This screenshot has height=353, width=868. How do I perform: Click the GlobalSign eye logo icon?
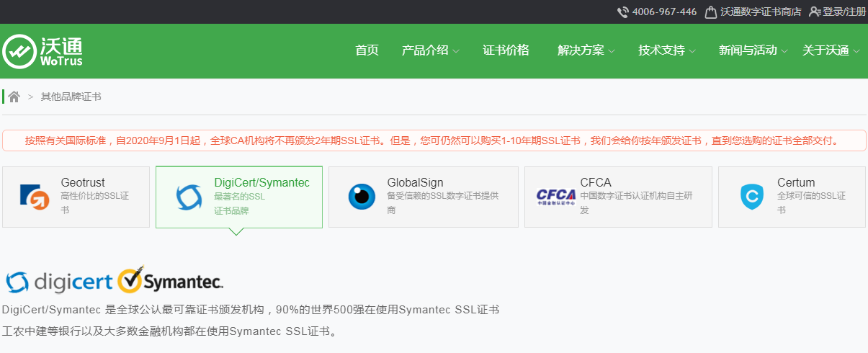(x=362, y=196)
